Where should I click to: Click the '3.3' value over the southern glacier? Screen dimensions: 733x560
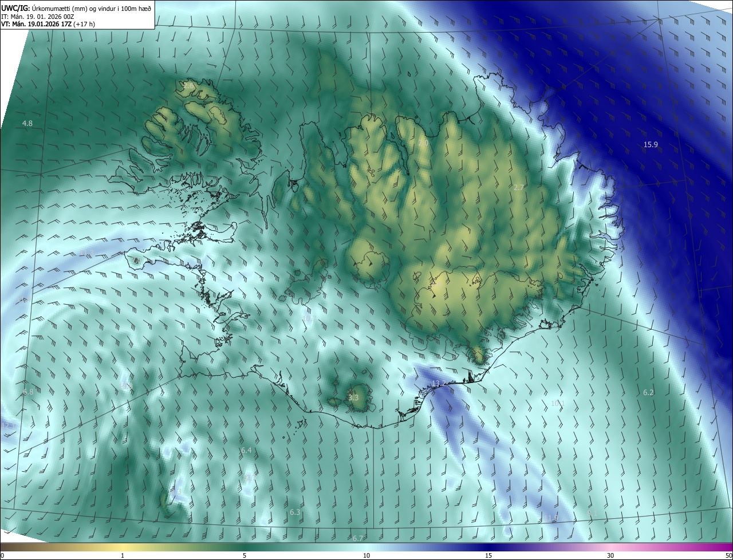tap(353, 398)
